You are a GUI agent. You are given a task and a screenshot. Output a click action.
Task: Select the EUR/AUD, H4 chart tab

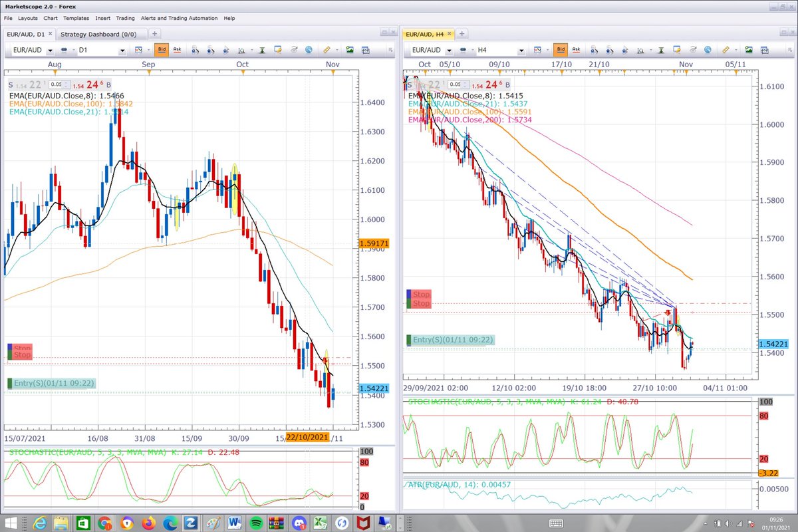[429, 33]
